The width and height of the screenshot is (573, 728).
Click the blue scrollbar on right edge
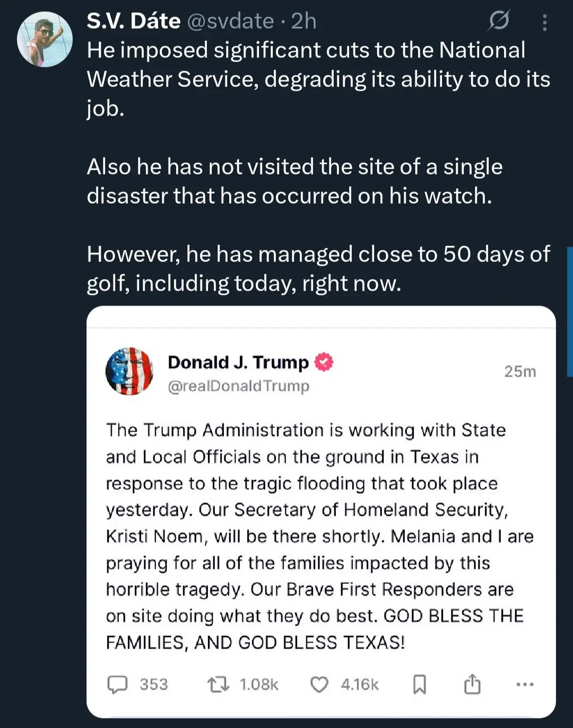tap(570, 313)
